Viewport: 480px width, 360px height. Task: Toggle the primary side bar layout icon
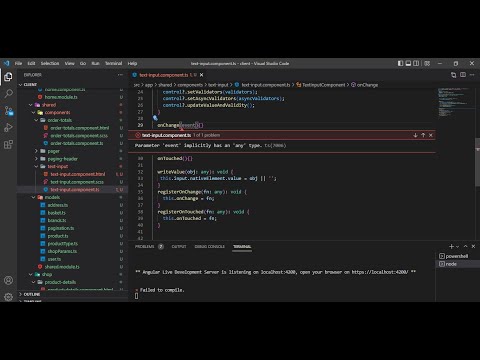point(400,63)
